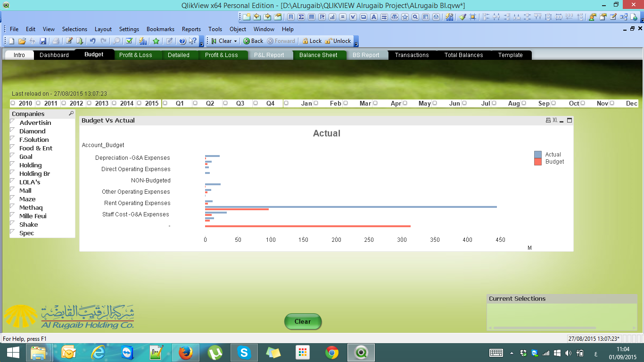Click the Quick Chart wizard icon
Screen dimensions: 644x362
[x=143, y=41]
